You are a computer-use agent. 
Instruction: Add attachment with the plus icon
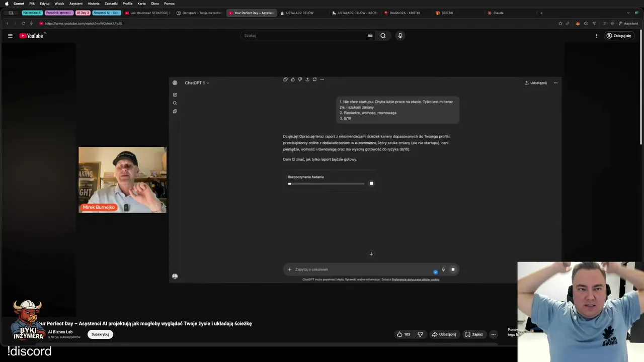[x=289, y=269]
